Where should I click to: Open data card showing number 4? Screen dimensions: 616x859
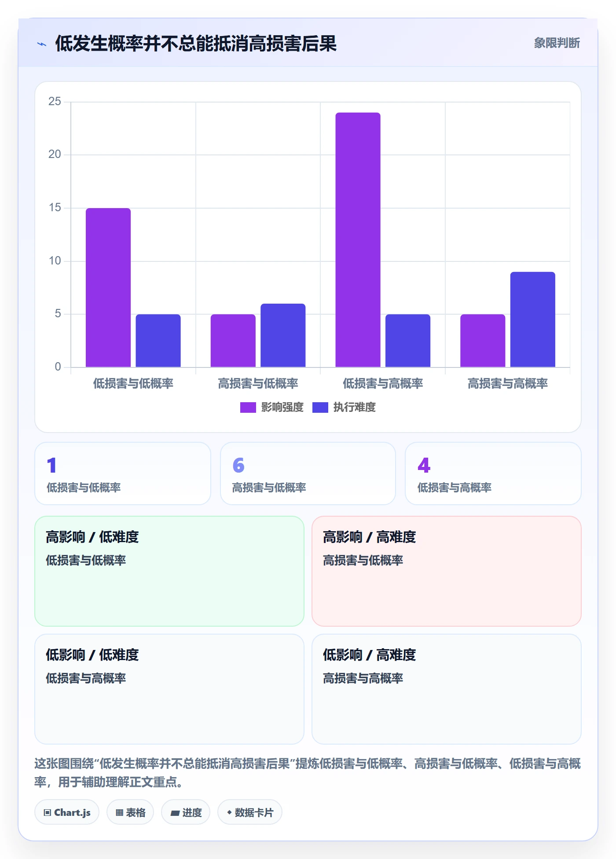pos(493,474)
